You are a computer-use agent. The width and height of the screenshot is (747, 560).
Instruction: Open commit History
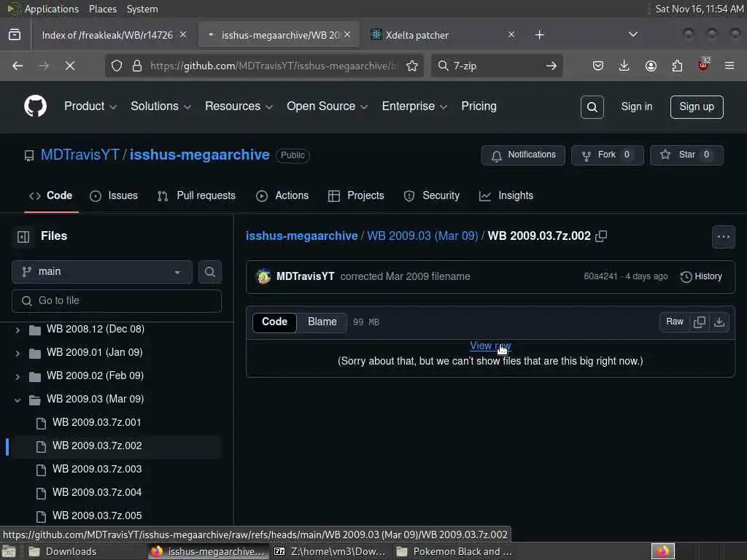pyautogui.click(x=701, y=276)
